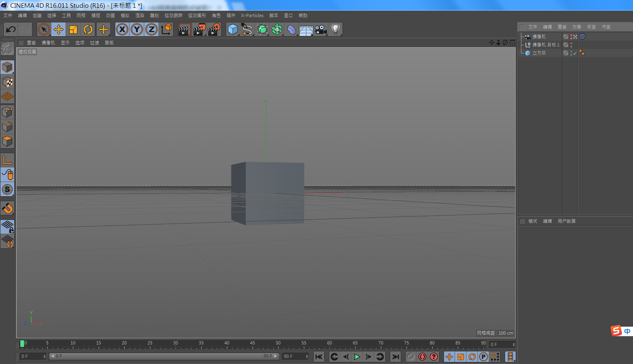Open the 创建 menu
This screenshot has height=364, width=633.
(x=37, y=15)
